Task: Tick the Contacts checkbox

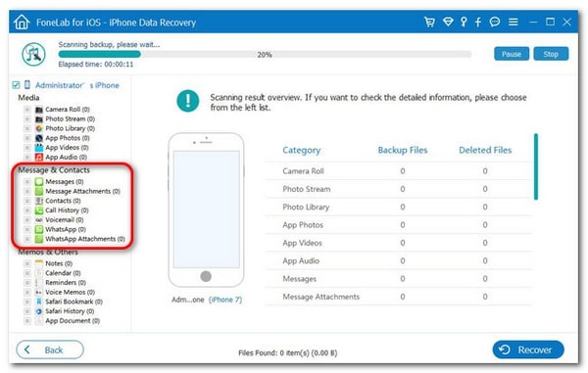Action: click(x=27, y=201)
